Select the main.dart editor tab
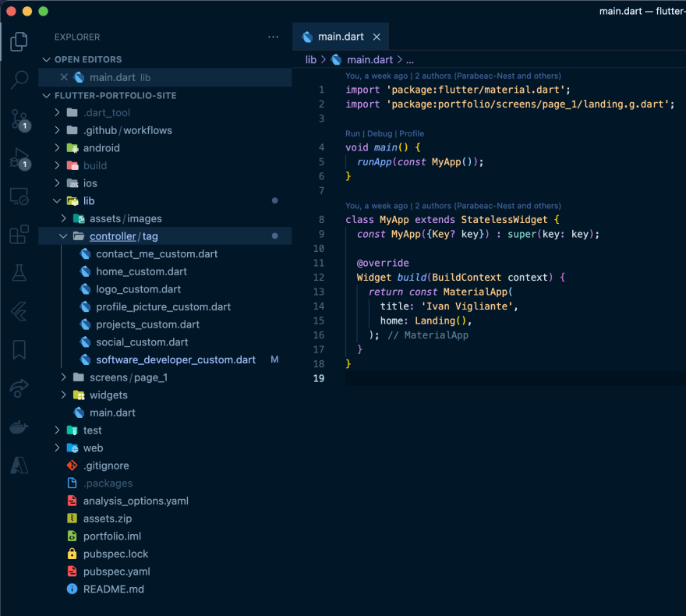The height and width of the screenshot is (616, 686). point(341,37)
